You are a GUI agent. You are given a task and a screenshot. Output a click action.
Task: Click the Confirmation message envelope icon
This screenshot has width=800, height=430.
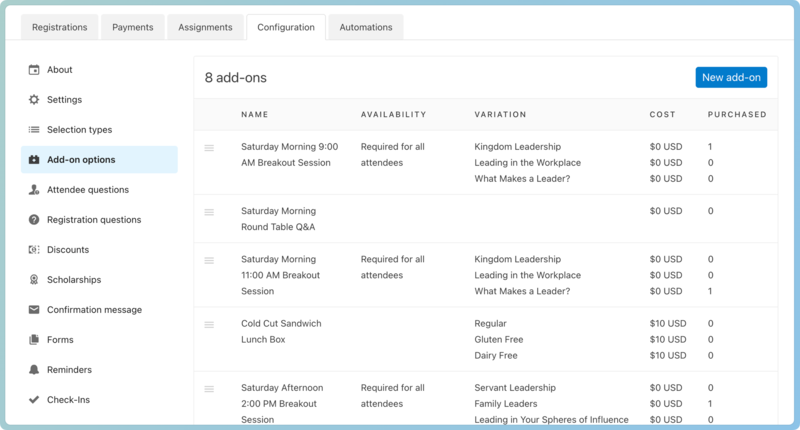click(x=34, y=310)
